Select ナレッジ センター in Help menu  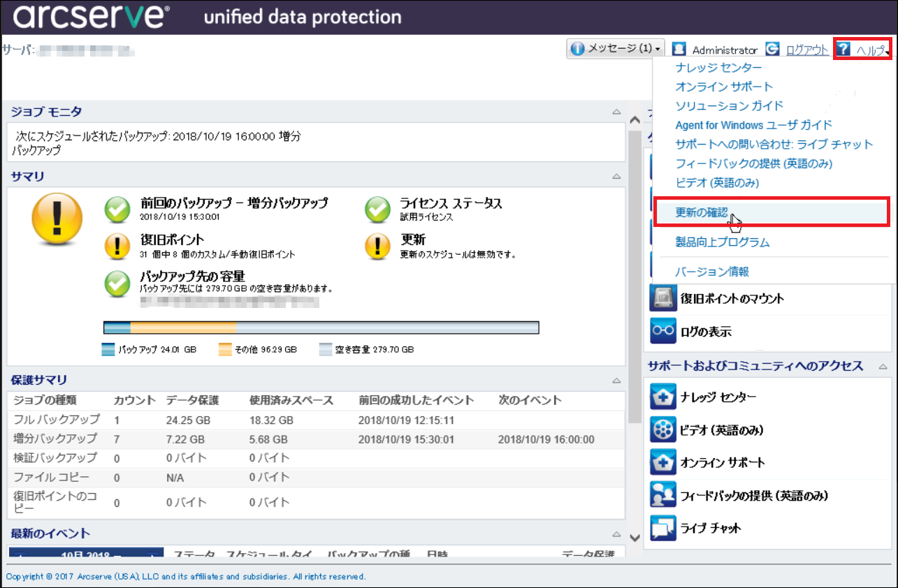point(718,68)
